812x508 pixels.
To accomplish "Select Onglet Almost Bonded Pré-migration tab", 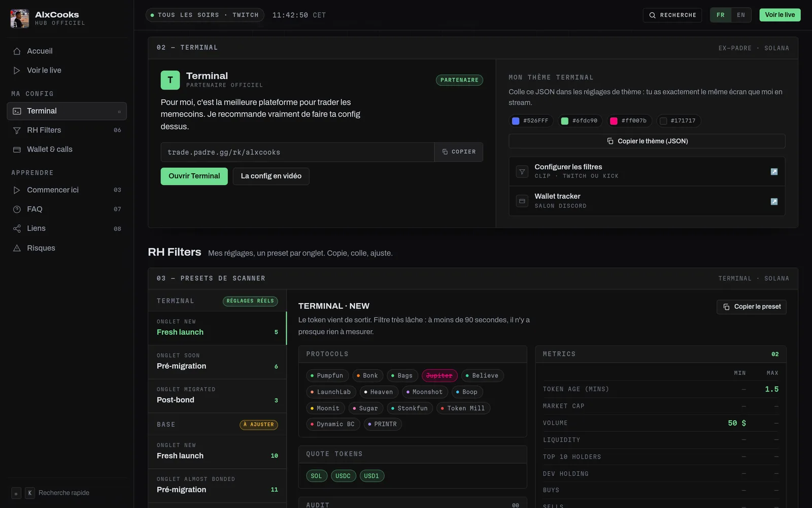I will [x=217, y=485].
